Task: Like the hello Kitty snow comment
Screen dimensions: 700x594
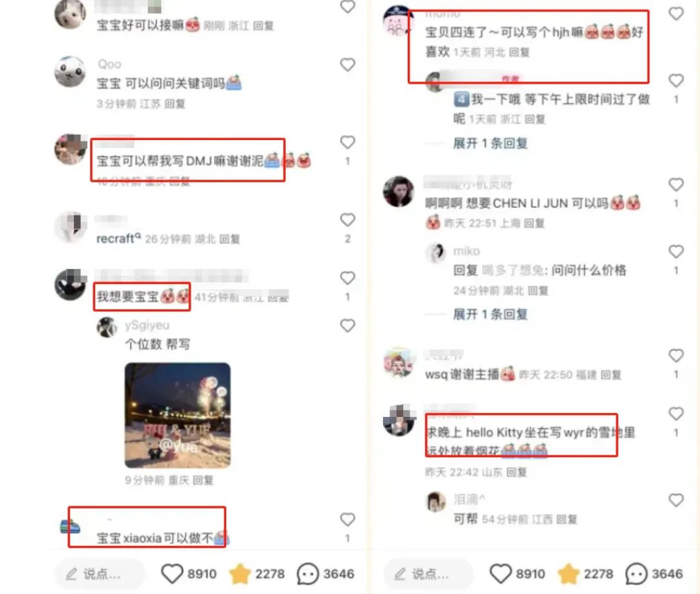Action: click(676, 414)
